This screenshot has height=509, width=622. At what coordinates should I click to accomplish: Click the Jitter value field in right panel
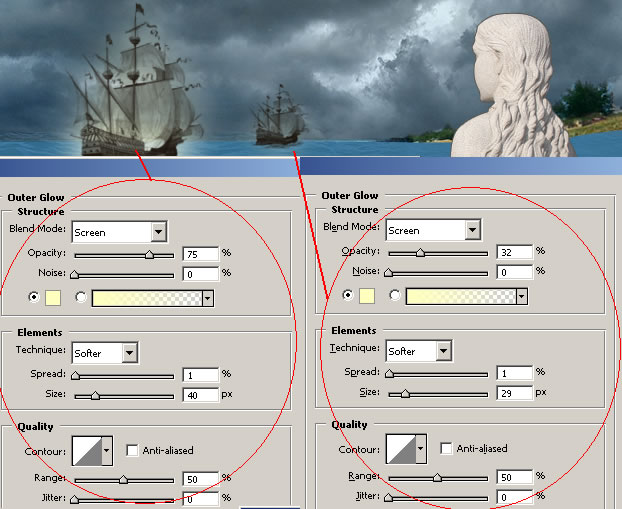(514, 497)
